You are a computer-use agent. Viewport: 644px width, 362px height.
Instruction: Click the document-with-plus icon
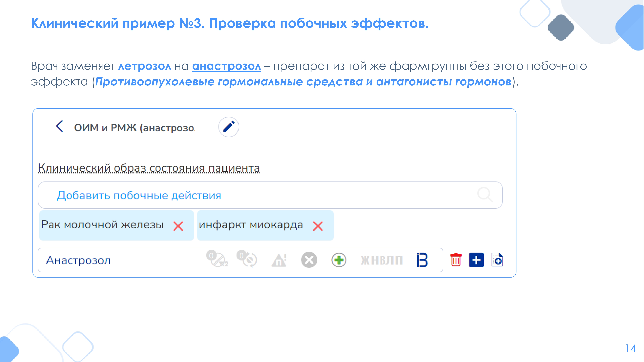coord(497,260)
